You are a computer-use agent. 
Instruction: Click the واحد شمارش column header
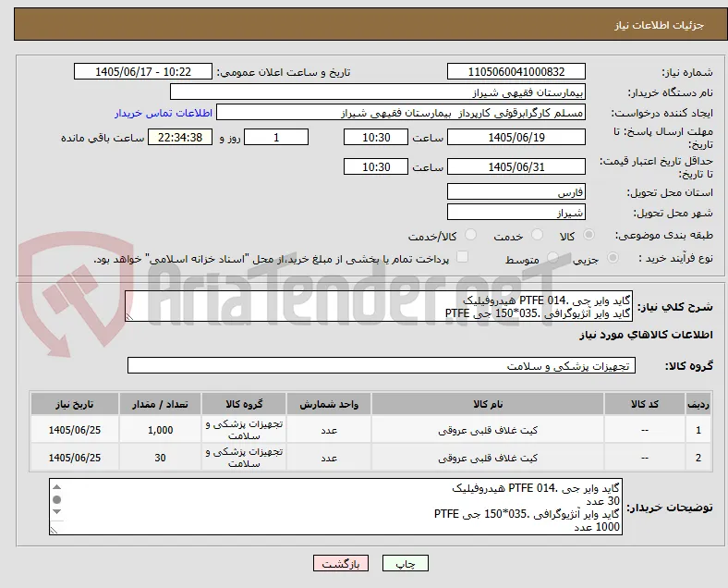(329, 404)
